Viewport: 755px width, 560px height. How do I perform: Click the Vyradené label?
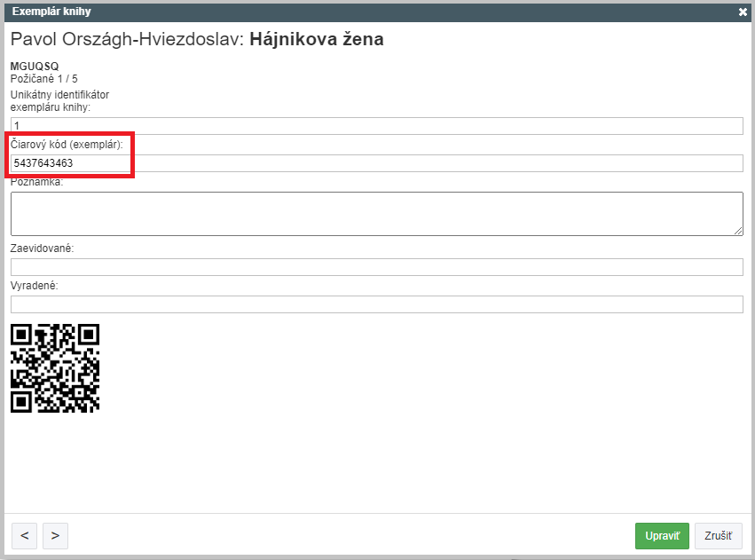pyautogui.click(x=34, y=286)
